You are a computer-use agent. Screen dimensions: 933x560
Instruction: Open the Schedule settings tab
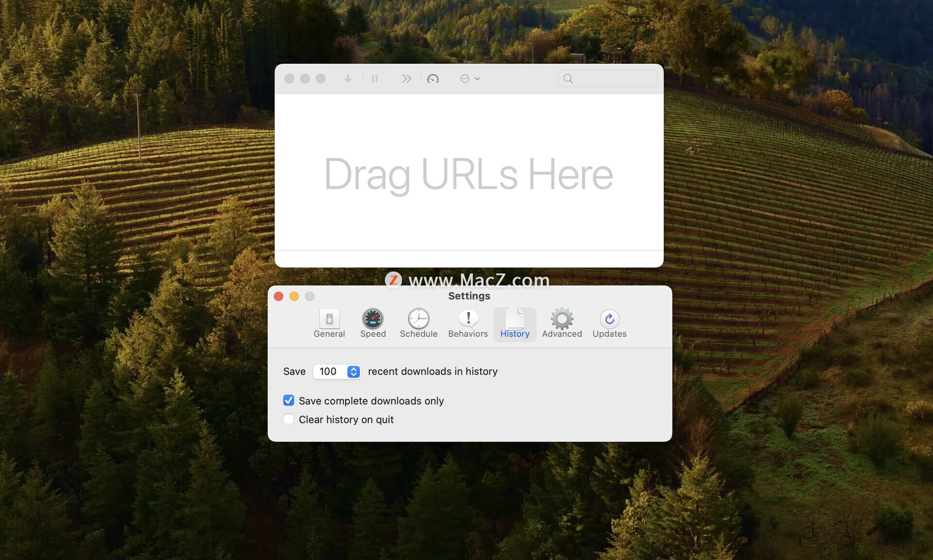point(419,324)
